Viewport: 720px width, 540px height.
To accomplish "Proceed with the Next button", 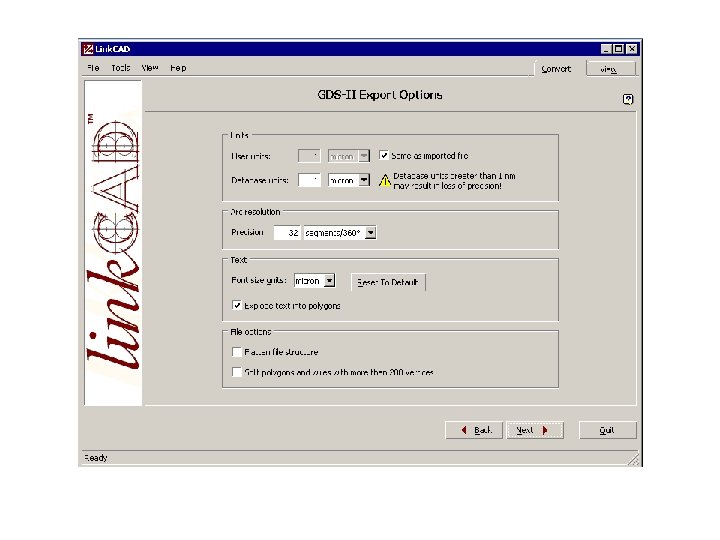I will [535, 430].
